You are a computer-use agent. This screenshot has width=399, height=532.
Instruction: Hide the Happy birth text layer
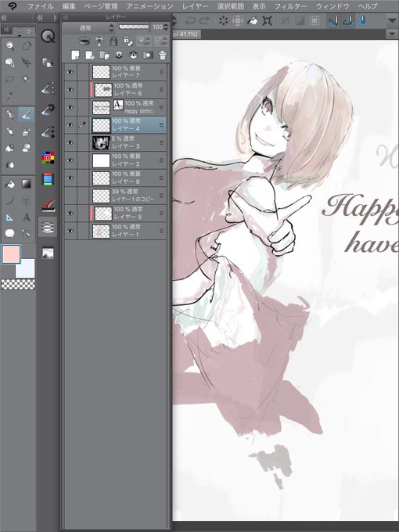pos(70,107)
